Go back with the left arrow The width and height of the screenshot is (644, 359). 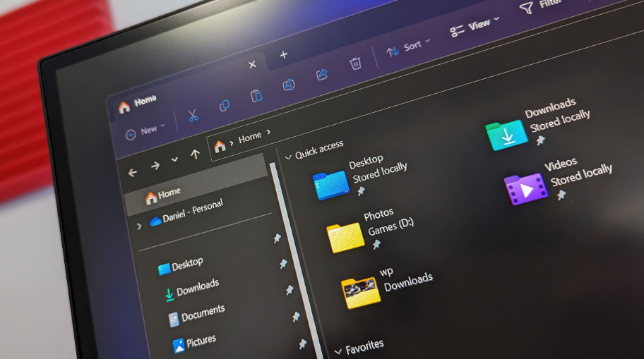coord(132,173)
